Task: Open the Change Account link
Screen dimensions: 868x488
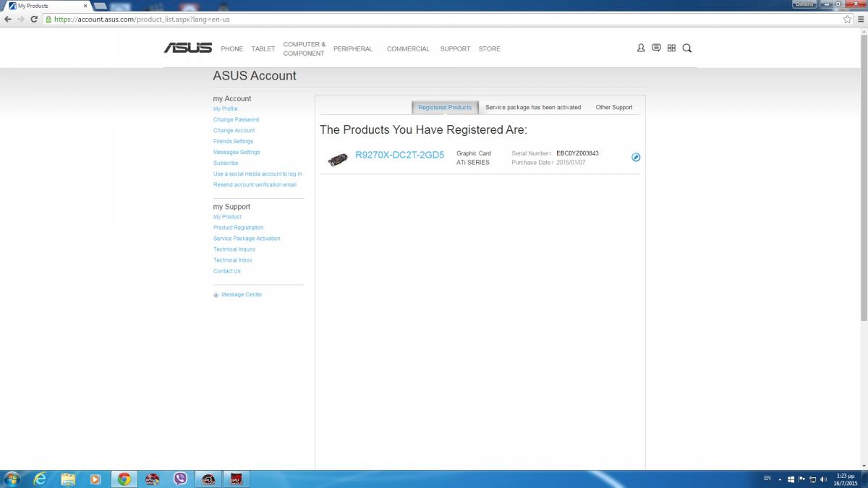Action: point(234,131)
